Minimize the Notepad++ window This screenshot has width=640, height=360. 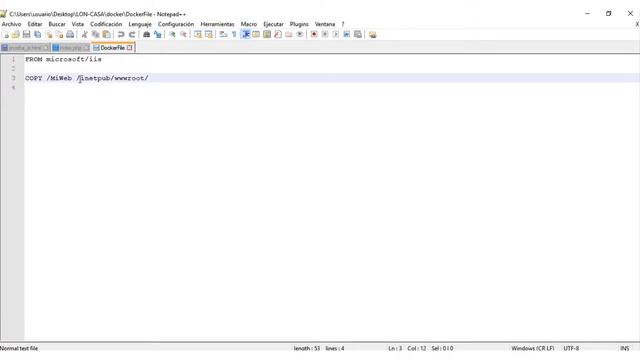point(587,13)
